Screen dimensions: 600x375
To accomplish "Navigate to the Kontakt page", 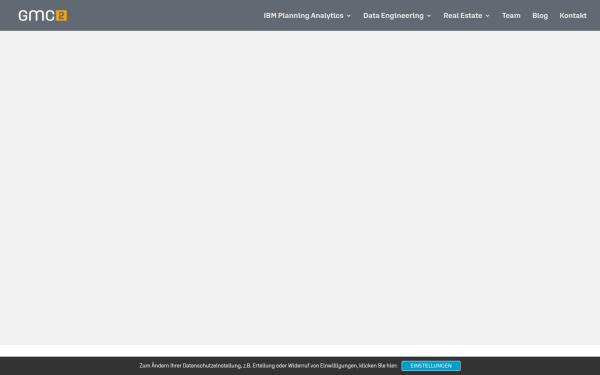I will pos(573,16).
